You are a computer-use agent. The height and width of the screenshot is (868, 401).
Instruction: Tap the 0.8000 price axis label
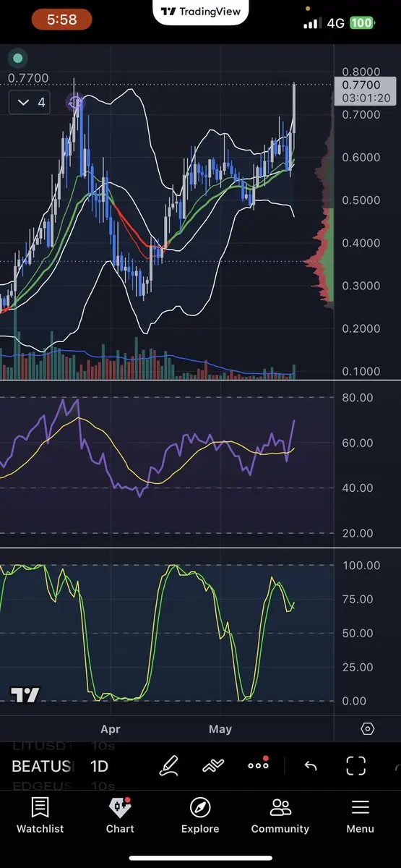[x=361, y=72]
